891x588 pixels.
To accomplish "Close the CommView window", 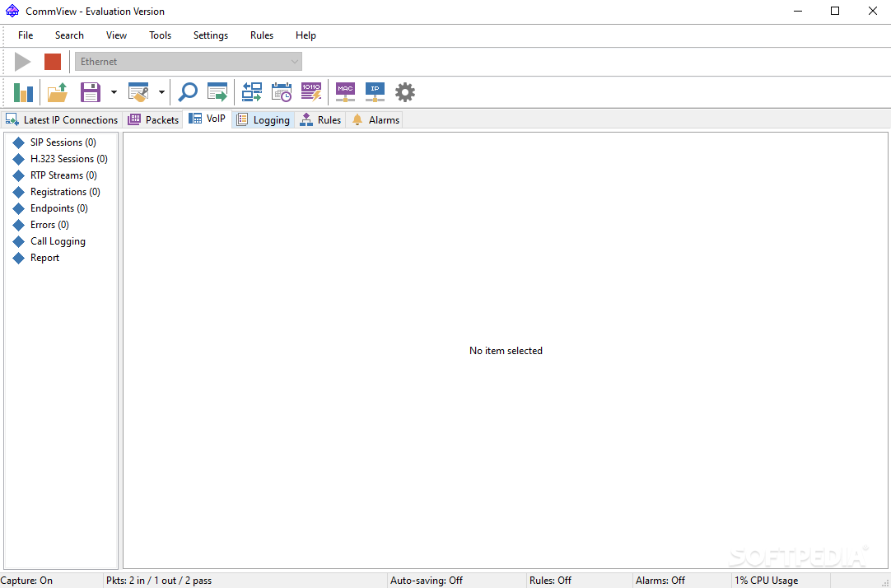I will [x=873, y=11].
